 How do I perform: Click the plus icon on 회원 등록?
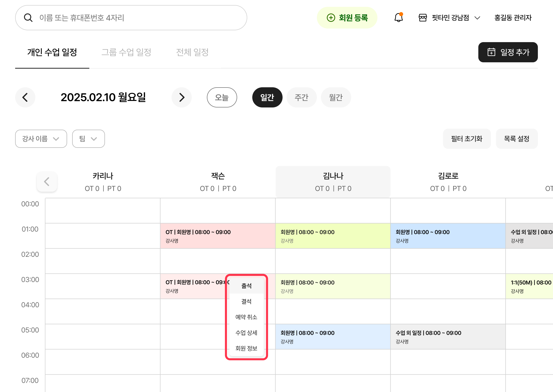(331, 18)
